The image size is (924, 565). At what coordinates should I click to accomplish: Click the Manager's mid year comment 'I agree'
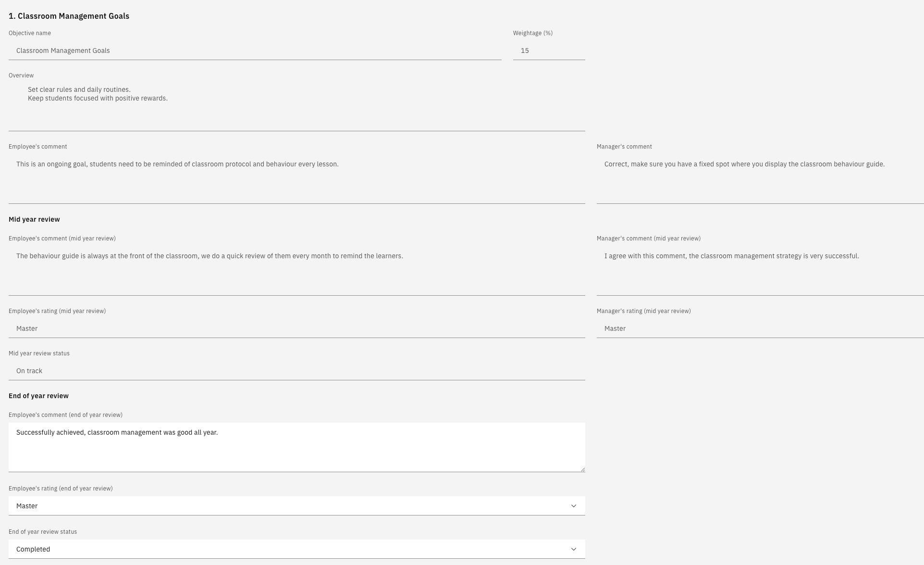click(x=760, y=271)
